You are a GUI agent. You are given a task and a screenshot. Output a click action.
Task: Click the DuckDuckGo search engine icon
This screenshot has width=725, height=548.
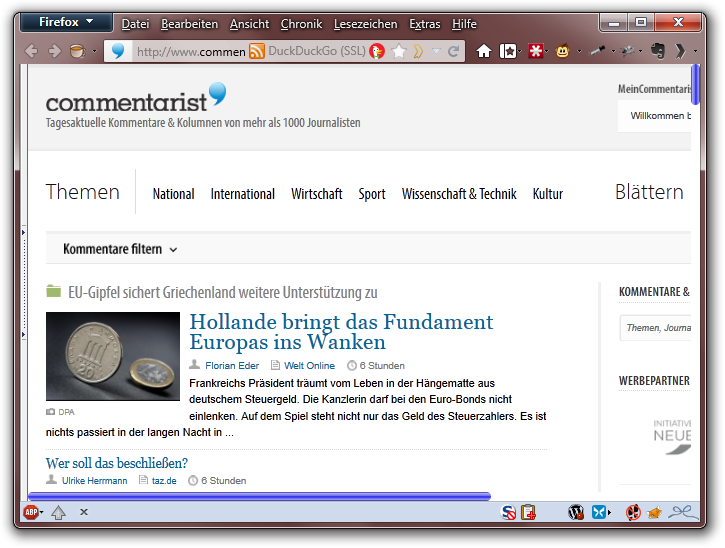(x=377, y=51)
